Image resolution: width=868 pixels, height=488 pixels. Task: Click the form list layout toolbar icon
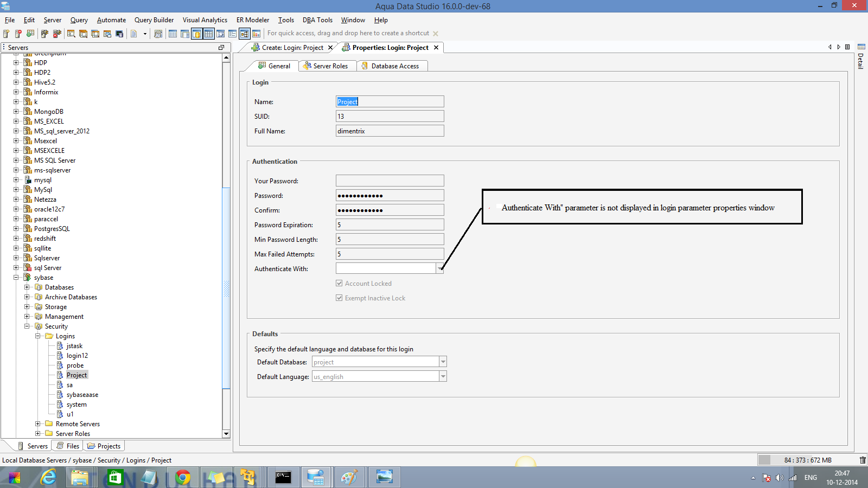(232, 34)
